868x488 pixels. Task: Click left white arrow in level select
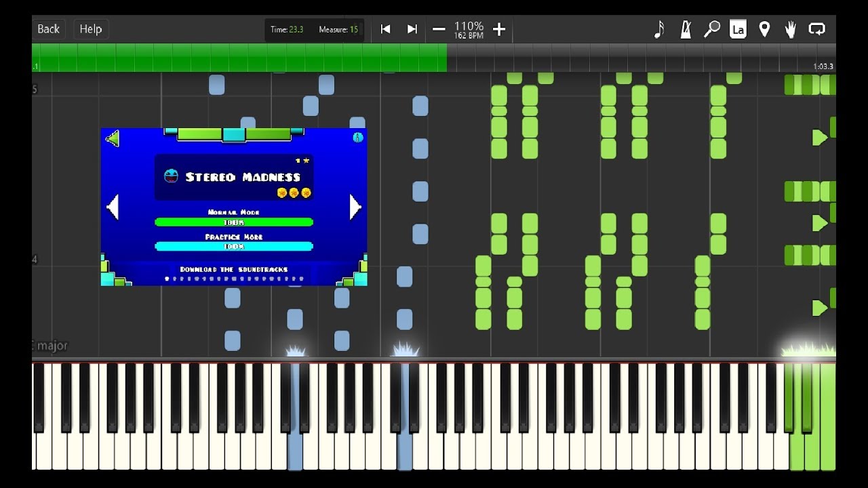[113, 207]
